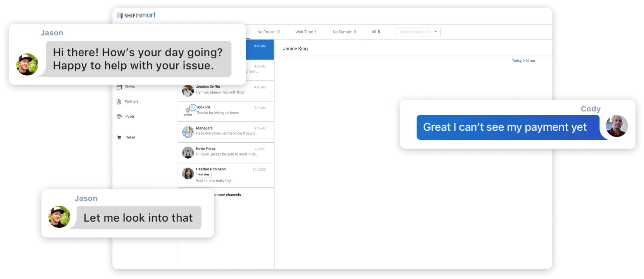Click Kevin Perez's avatar photo

tap(188, 152)
